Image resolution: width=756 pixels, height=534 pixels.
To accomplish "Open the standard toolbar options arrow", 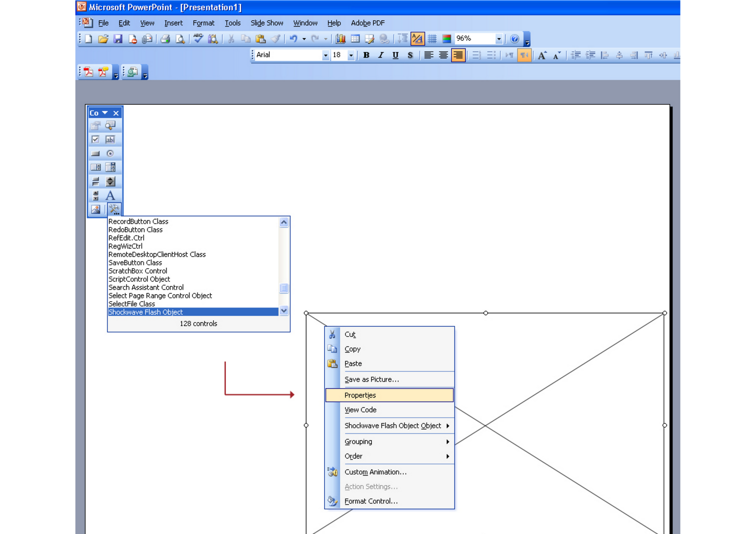I will 527,40.
